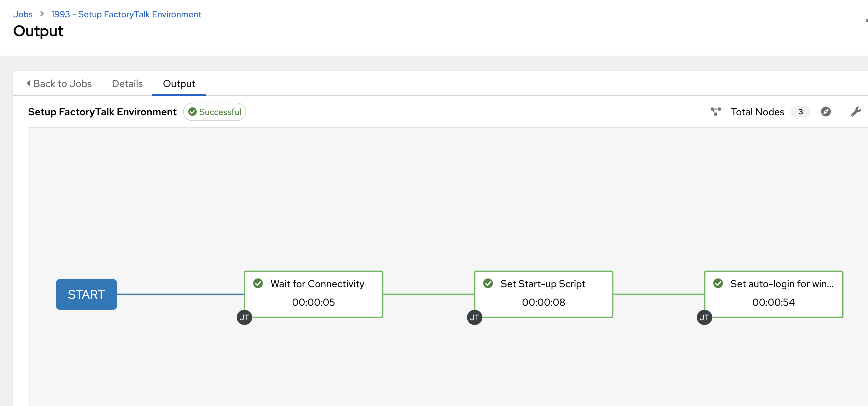Click the JT badge on Set Start-up Script
Viewport: 868px width, 406px height.
475,317
